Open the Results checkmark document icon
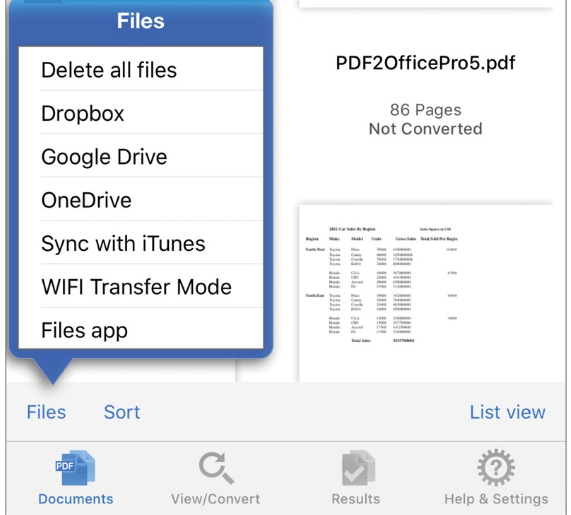 (x=358, y=468)
